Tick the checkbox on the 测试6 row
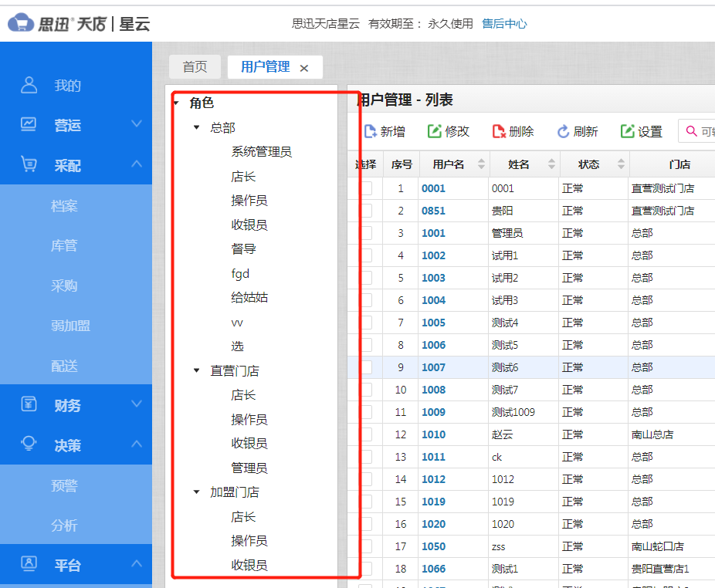This screenshot has height=588, width=715. tap(369, 367)
